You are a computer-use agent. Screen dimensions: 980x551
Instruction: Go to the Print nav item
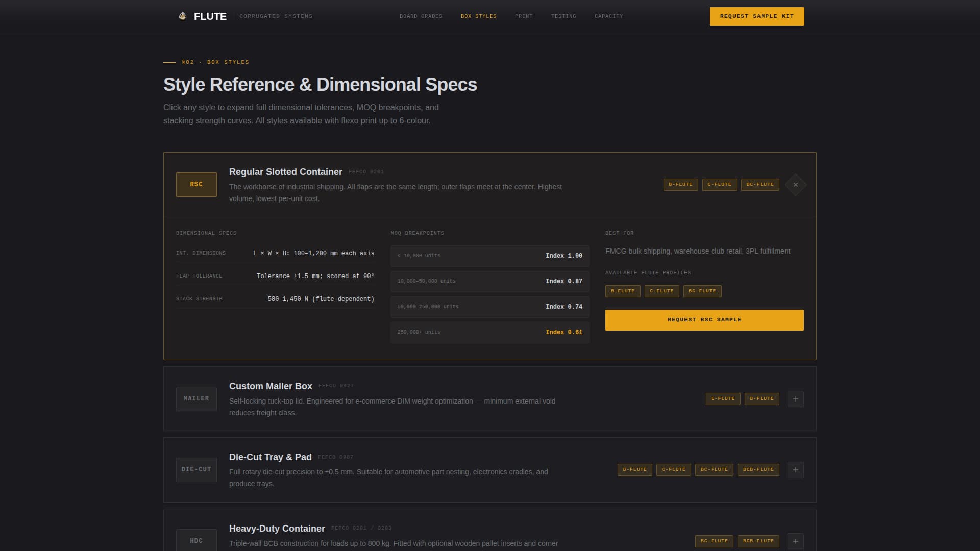(x=524, y=16)
